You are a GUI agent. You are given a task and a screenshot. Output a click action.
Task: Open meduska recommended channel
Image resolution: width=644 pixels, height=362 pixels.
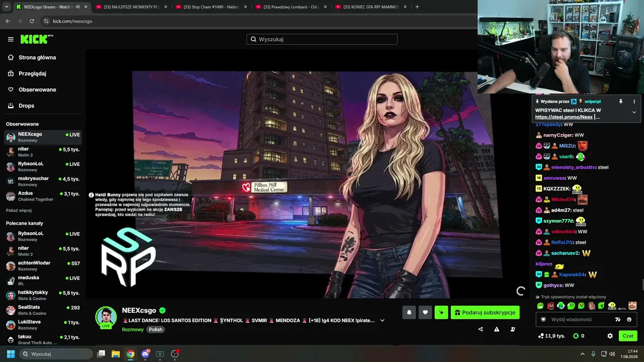click(x=43, y=281)
